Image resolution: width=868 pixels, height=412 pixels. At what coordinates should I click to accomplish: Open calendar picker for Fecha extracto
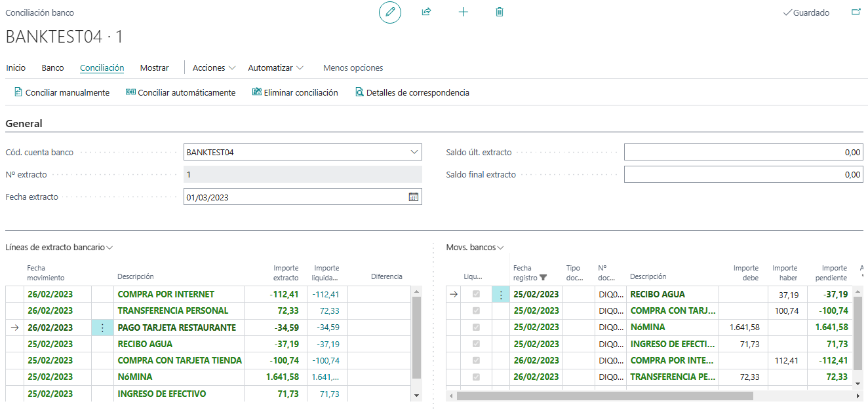[414, 197]
